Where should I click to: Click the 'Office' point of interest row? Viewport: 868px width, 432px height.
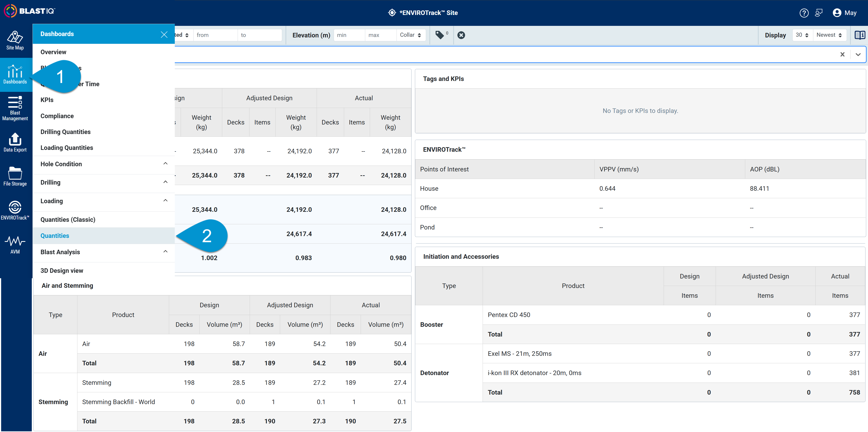click(x=640, y=208)
